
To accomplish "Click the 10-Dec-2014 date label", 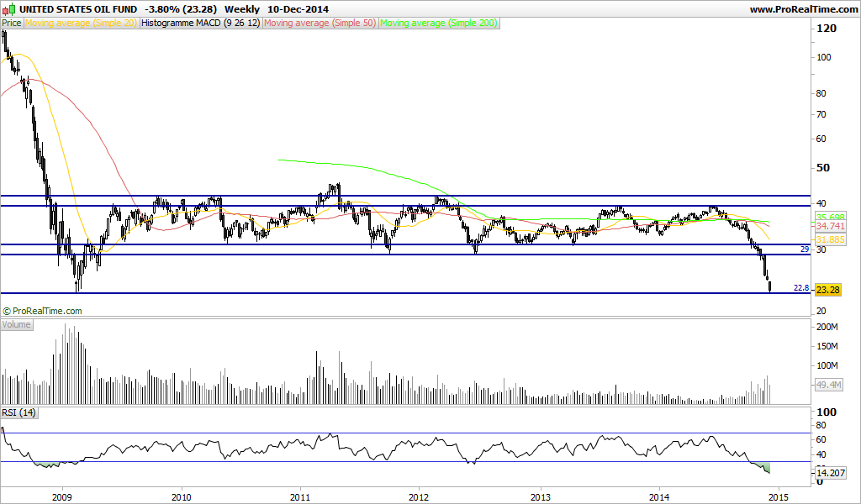I will coord(298,9).
